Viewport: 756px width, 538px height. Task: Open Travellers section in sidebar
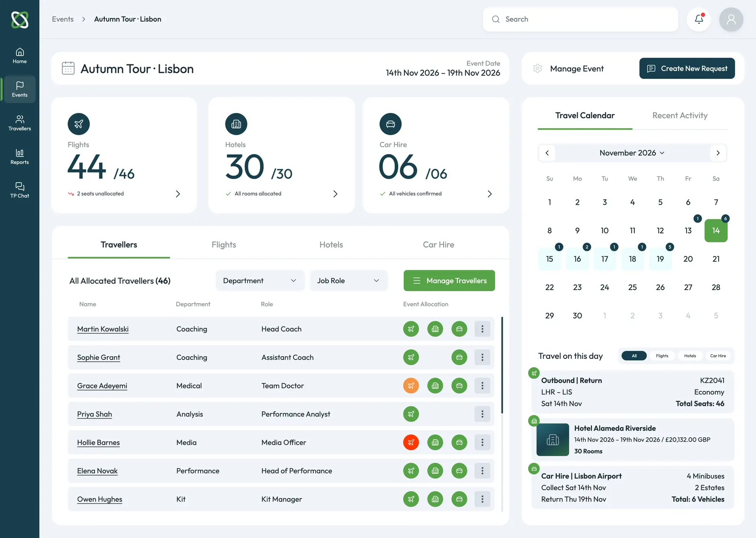point(19,123)
